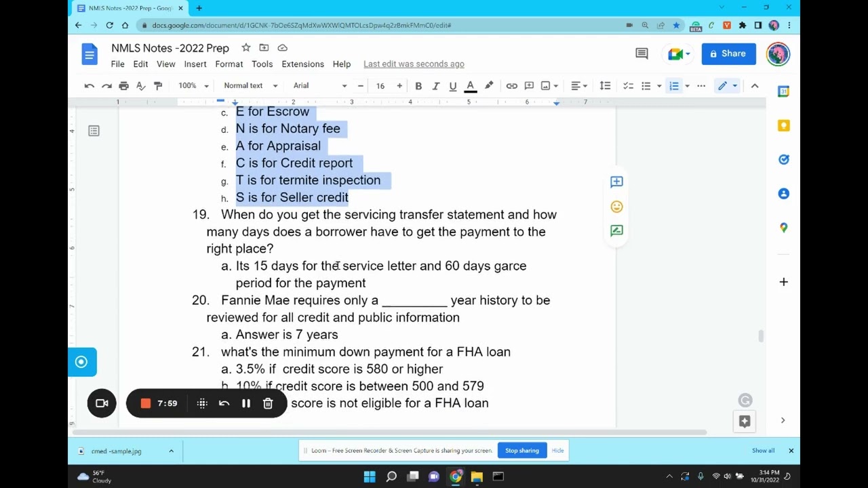Add emoji reaction from margin
This screenshot has width=868, height=488.
tap(616, 207)
